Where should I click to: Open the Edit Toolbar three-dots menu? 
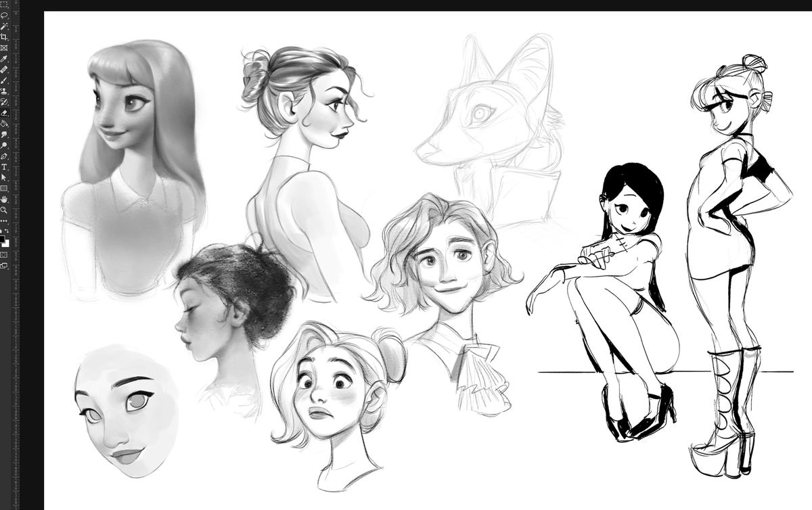(x=4, y=221)
